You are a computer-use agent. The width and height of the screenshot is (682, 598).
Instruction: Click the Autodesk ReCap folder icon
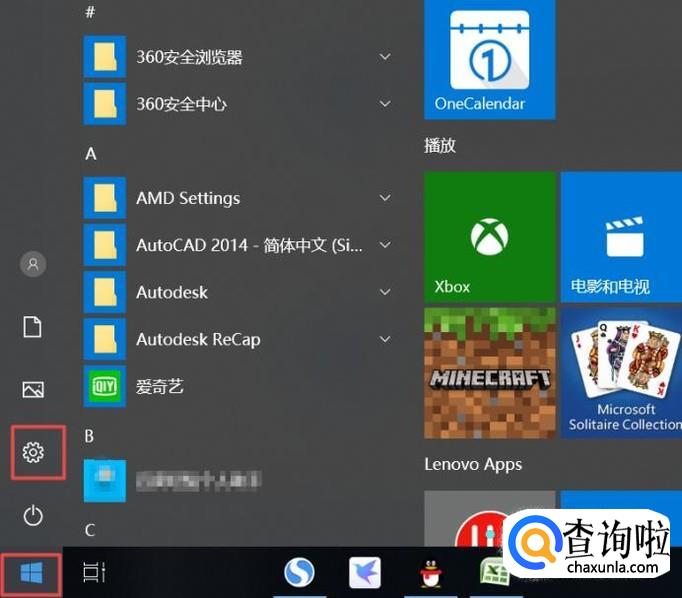coord(105,339)
